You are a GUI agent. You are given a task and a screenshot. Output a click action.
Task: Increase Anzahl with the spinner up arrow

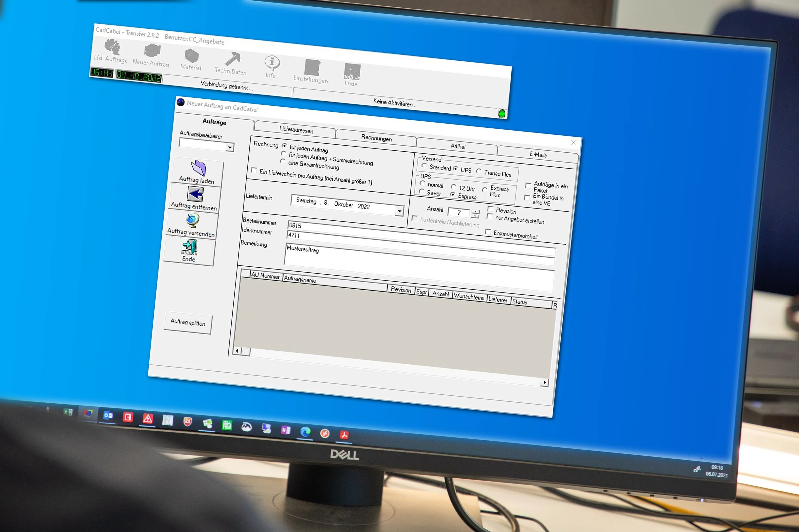coord(475,212)
